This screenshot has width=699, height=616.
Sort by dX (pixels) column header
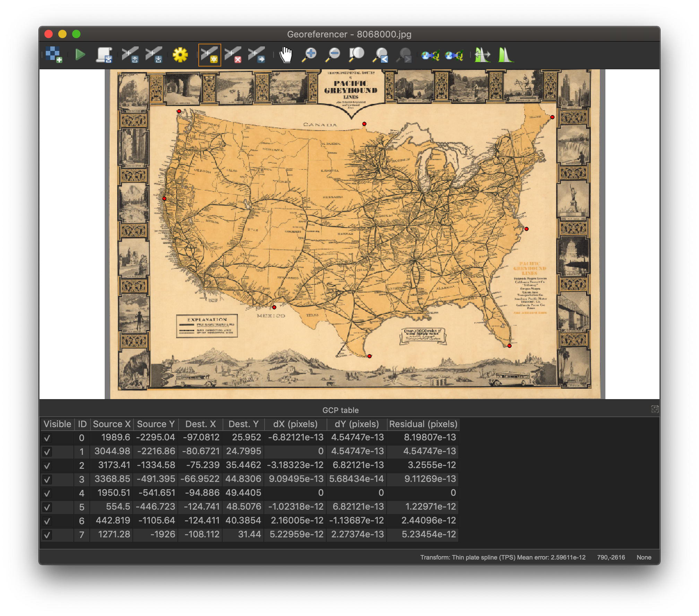tap(295, 424)
